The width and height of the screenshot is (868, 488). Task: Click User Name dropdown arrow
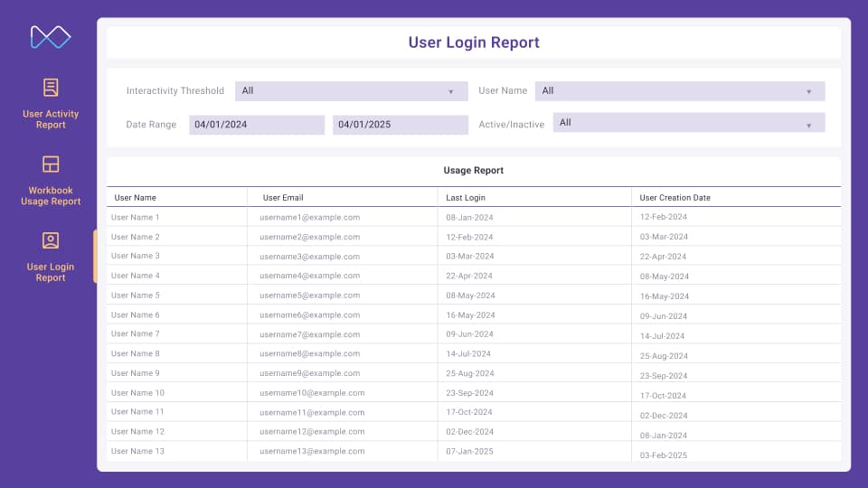pos(808,92)
